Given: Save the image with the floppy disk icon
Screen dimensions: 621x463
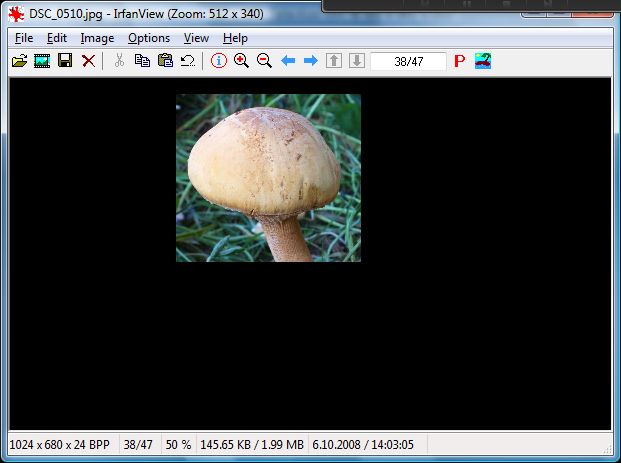Looking at the screenshot, I should [x=65, y=61].
